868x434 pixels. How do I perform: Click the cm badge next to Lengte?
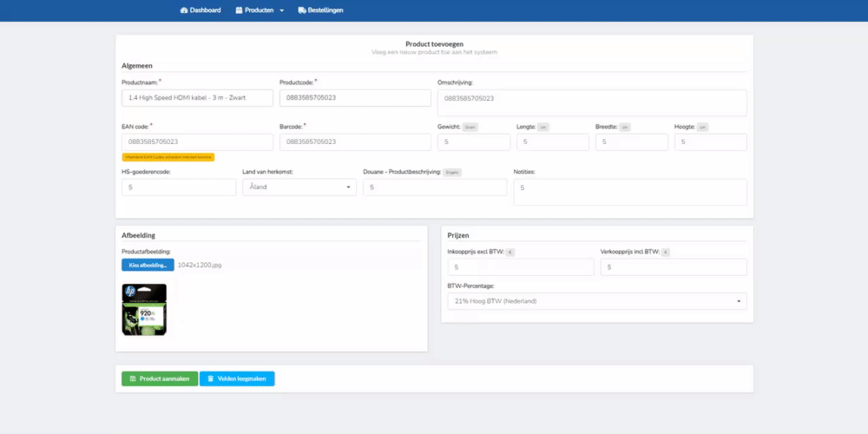[543, 127]
